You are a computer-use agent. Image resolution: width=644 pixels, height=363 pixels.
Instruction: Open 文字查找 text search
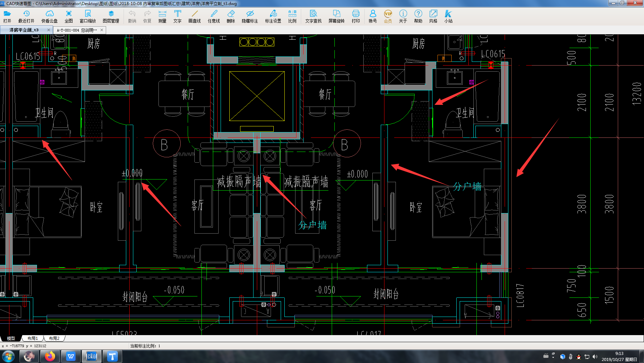click(313, 16)
